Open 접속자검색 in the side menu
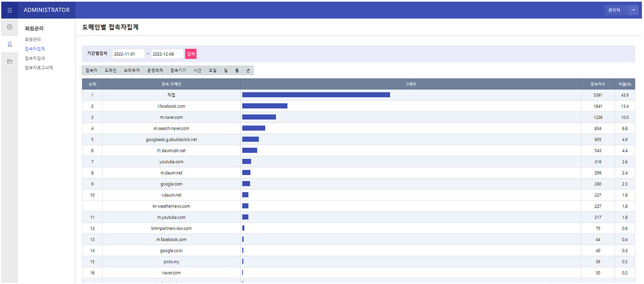The image size is (644, 284). [35, 58]
